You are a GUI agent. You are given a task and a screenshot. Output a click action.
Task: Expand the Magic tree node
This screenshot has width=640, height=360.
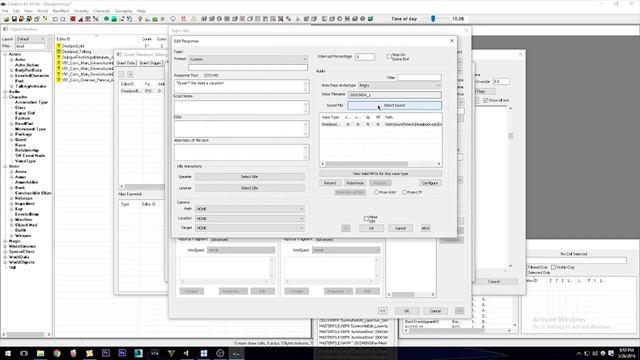point(5,241)
